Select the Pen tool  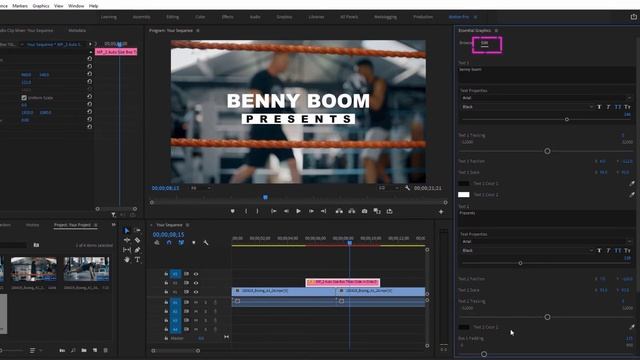tap(137, 249)
